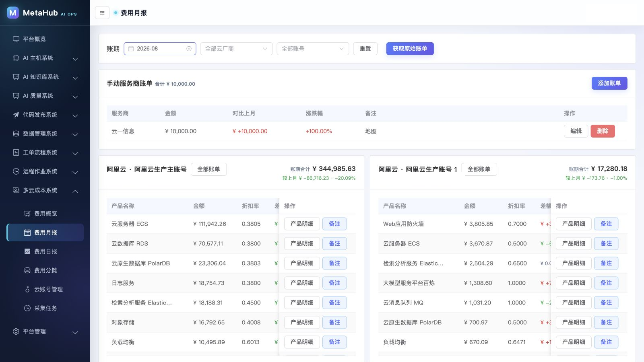The width and height of the screenshot is (644, 362).
Task: Click the 重置 button
Action: click(x=365, y=49)
